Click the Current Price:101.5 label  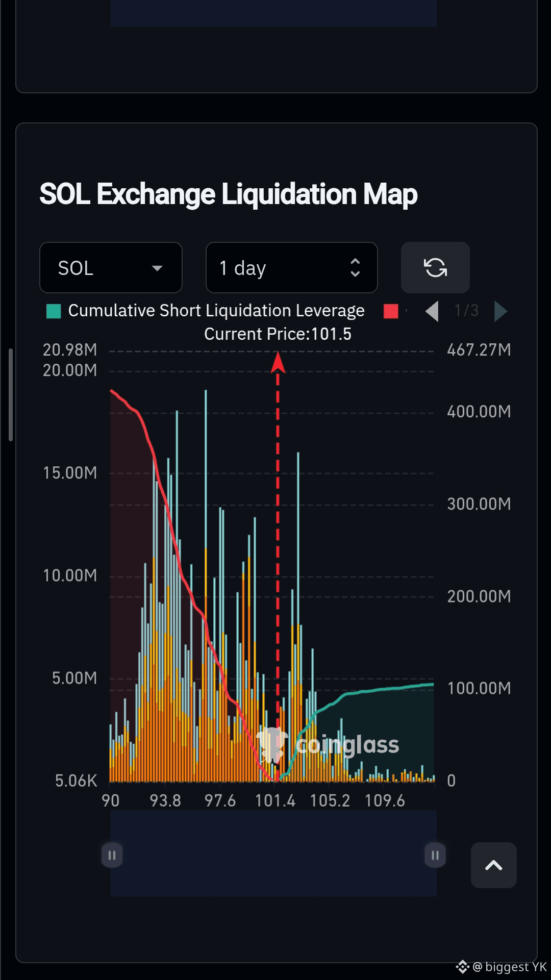278,334
